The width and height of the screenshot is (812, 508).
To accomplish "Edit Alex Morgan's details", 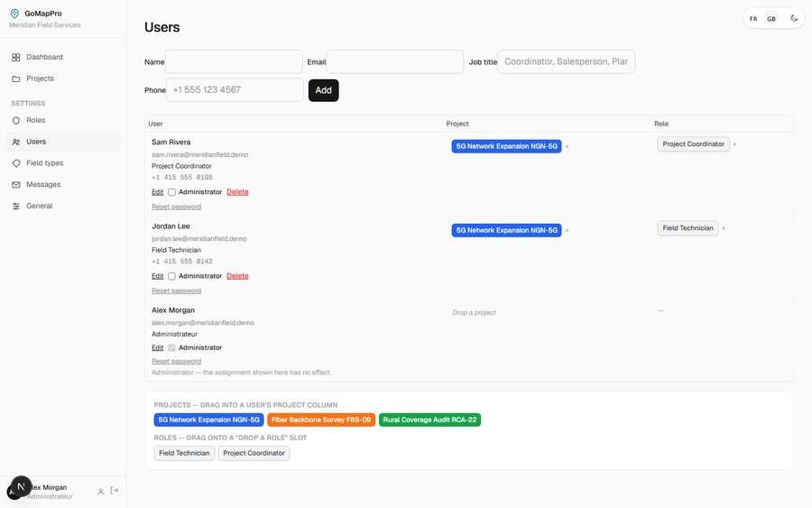I will 157,348.
